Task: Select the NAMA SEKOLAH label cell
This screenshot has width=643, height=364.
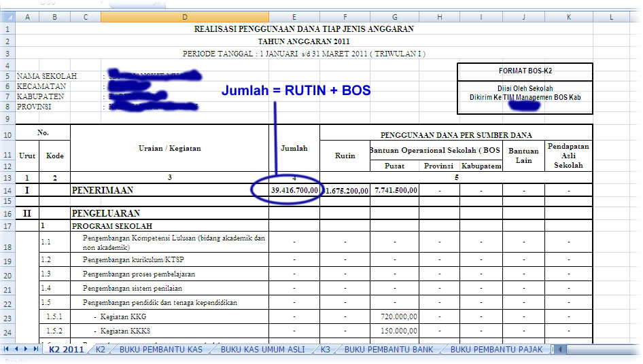Action: coord(47,76)
